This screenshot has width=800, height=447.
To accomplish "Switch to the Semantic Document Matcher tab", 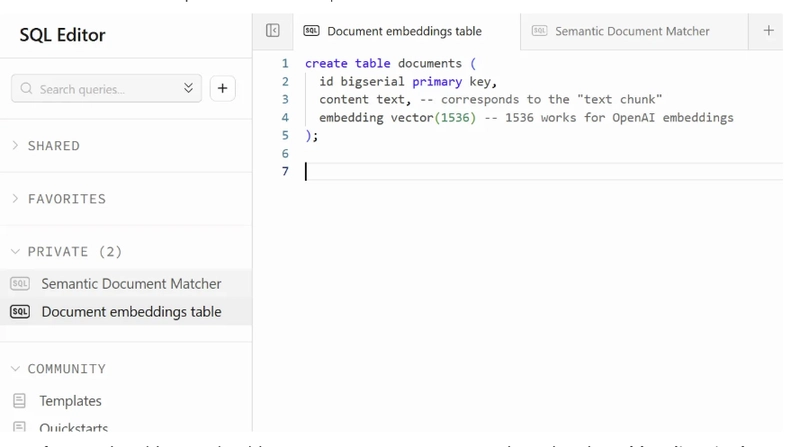I will pos(632,31).
